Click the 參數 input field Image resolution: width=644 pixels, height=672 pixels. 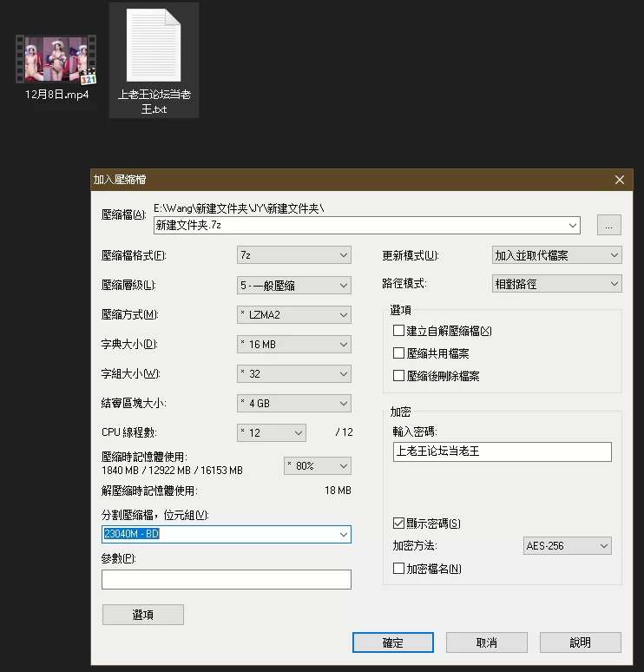click(226, 579)
